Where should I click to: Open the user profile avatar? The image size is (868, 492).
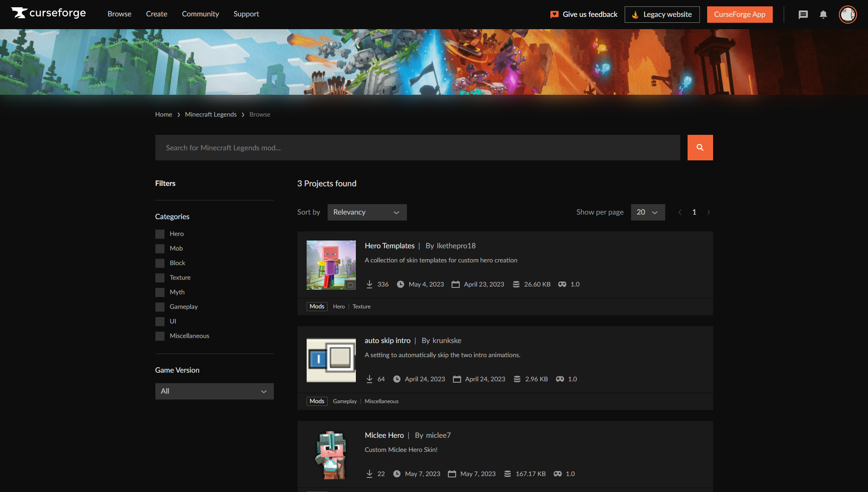tap(847, 15)
